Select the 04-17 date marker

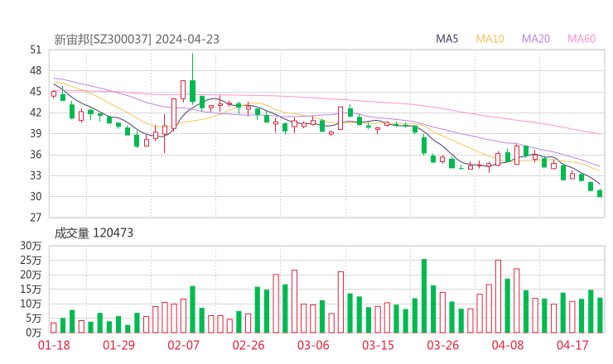click(x=572, y=345)
